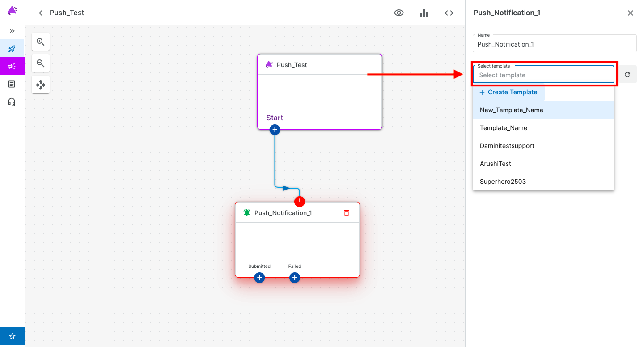This screenshot has width=644, height=347.
Task: Click the purple megaphone app logo
Action: coord(13,11)
